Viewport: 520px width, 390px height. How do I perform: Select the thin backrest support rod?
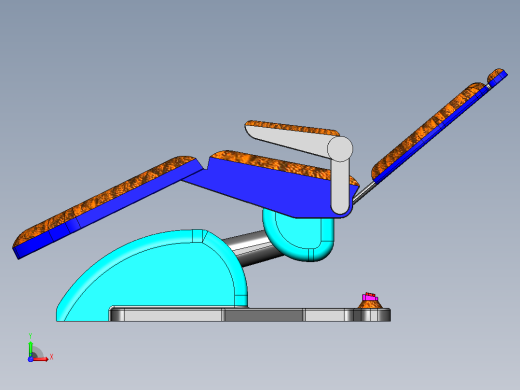point(364,191)
